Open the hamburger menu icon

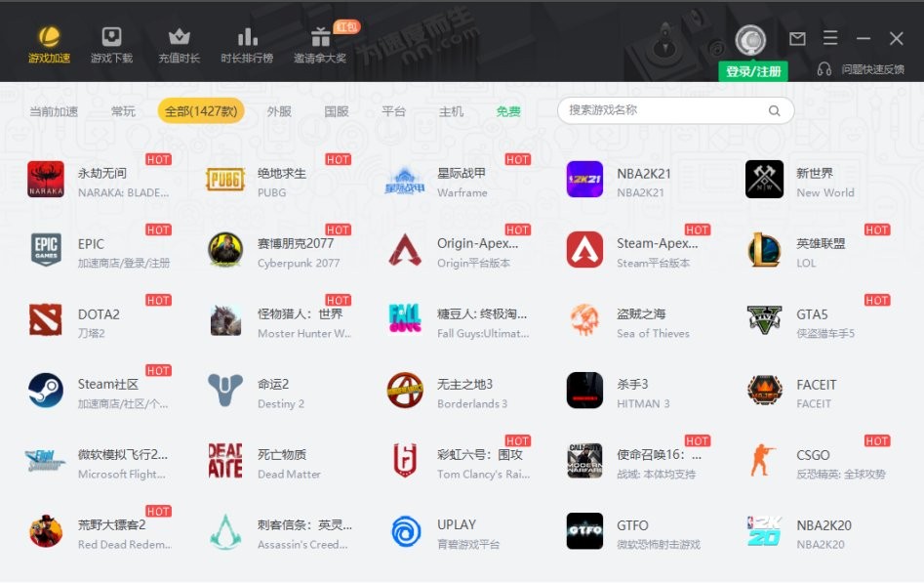click(830, 39)
